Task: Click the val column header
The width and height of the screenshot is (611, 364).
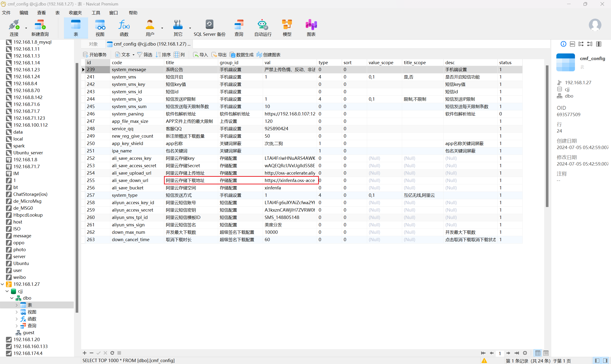Action: (x=290, y=62)
